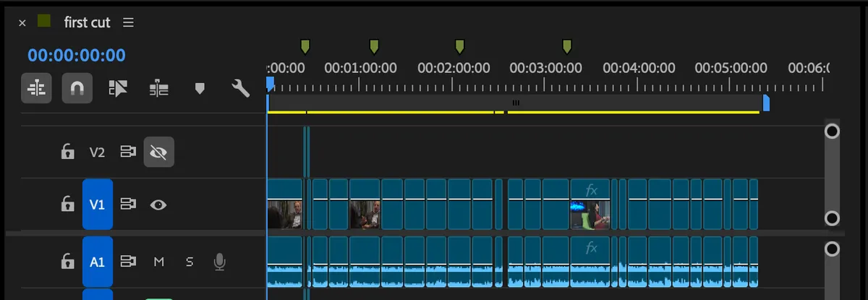
Task: Toggle lock on track V1
Action: click(x=67, y=205)
